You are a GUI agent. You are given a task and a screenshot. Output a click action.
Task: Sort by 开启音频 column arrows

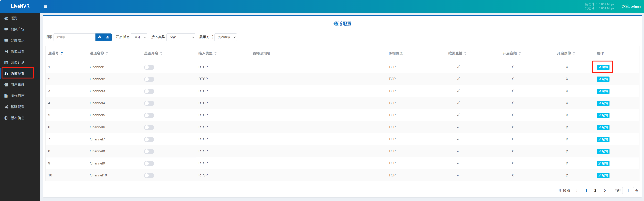[520, 53]
